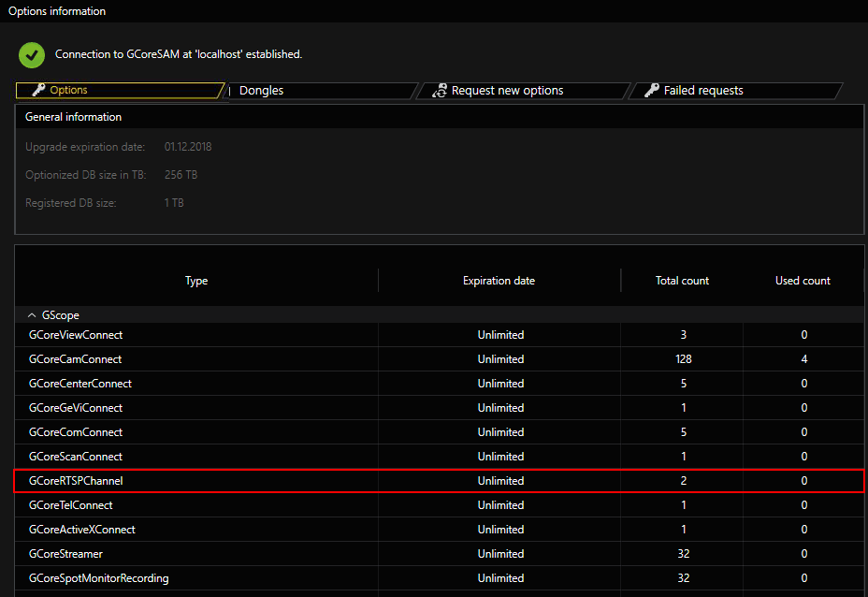Select the GCoreSpotMonitorRecording row

439,578
